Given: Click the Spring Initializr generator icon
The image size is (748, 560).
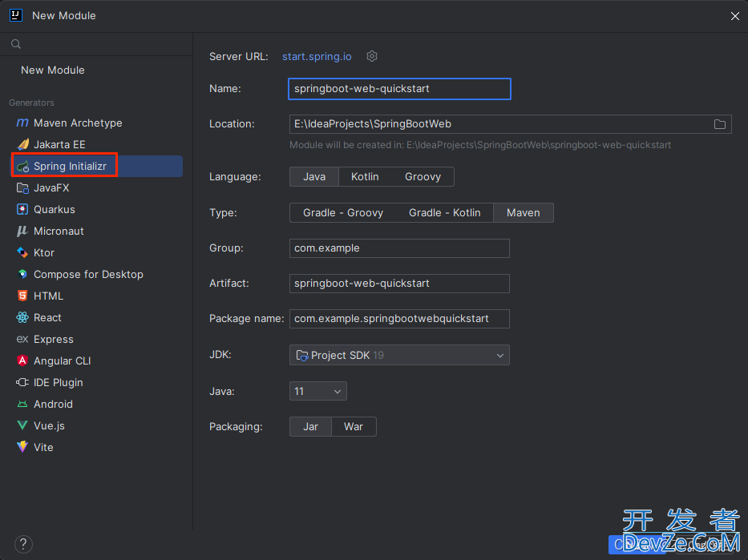Looking at the screenshot, I should tap(22, 167).
